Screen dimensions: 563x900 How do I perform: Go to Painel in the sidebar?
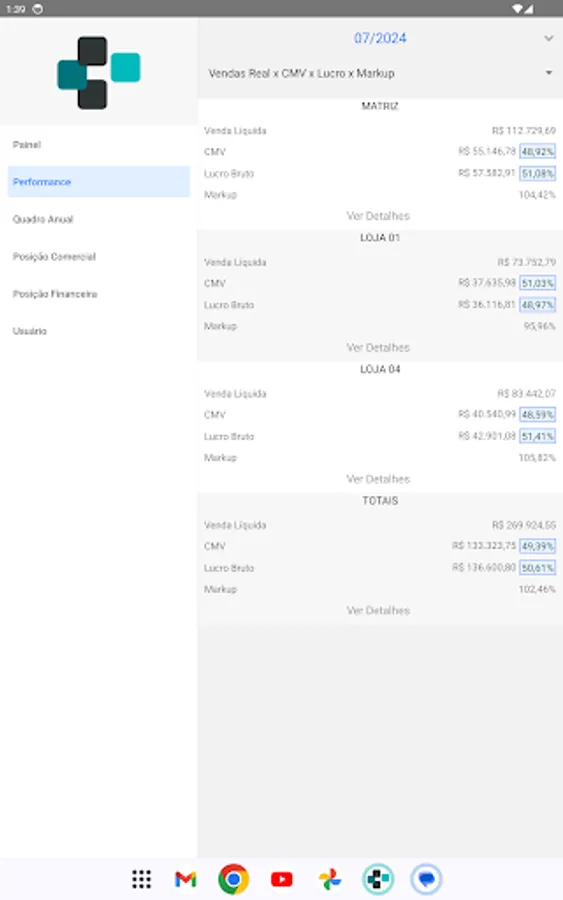(27, 145)
